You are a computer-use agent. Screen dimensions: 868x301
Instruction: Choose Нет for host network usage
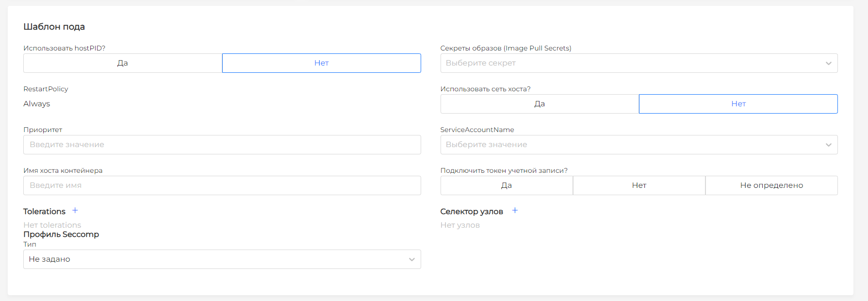coord(738,104)
